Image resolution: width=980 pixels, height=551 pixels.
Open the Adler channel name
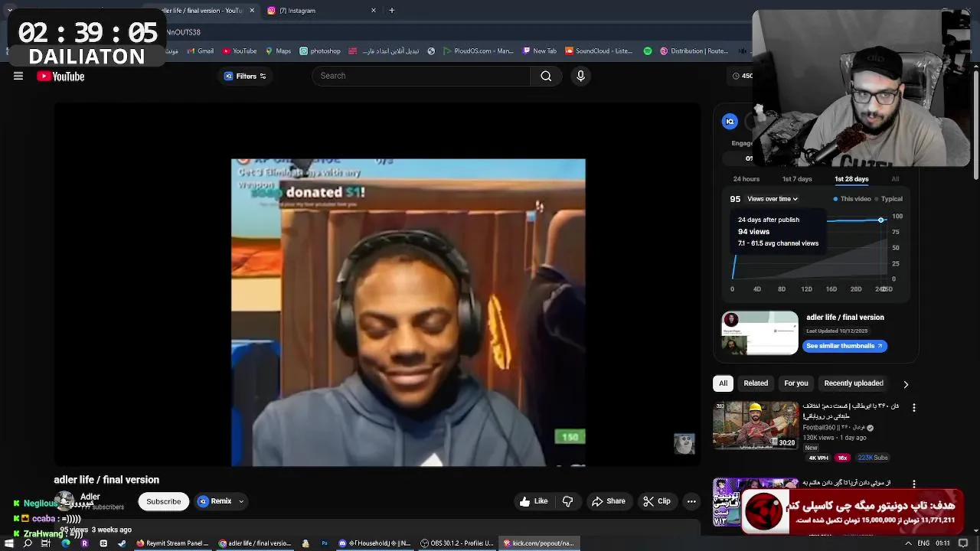coord(90,497)
